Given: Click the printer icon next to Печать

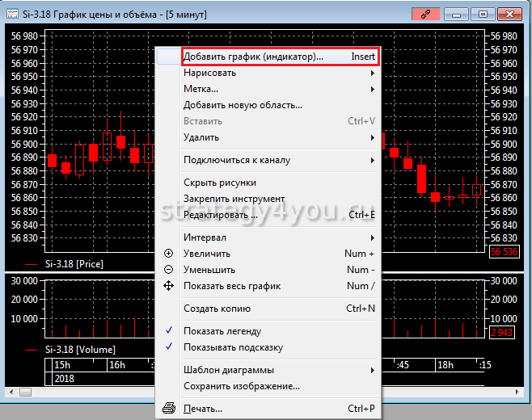Looking at the screenshot, I should click(x=168, y=409).
